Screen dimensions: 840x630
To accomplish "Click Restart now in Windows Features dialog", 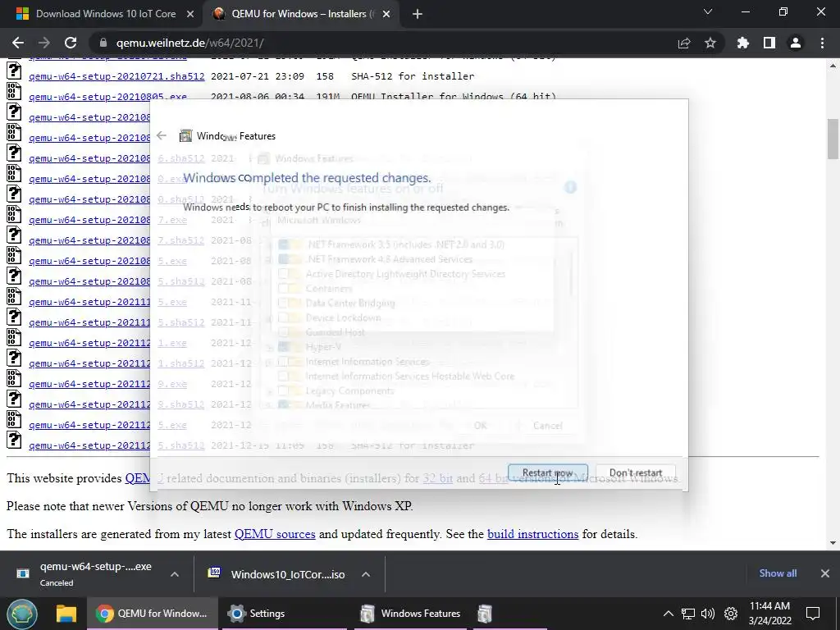I will coord(547,472).
